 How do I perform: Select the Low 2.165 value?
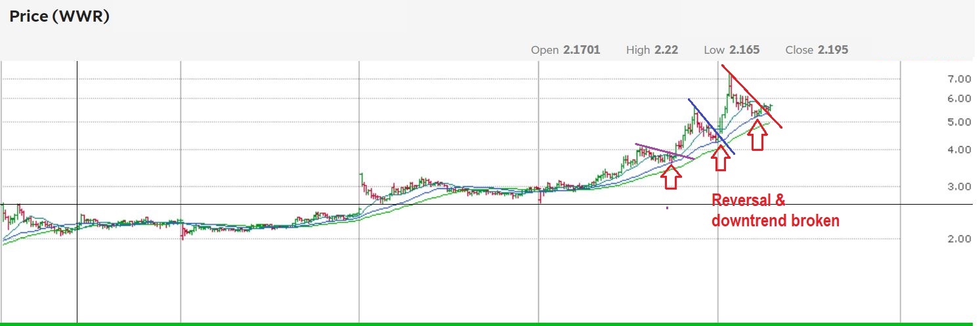[x=732, y=50]
